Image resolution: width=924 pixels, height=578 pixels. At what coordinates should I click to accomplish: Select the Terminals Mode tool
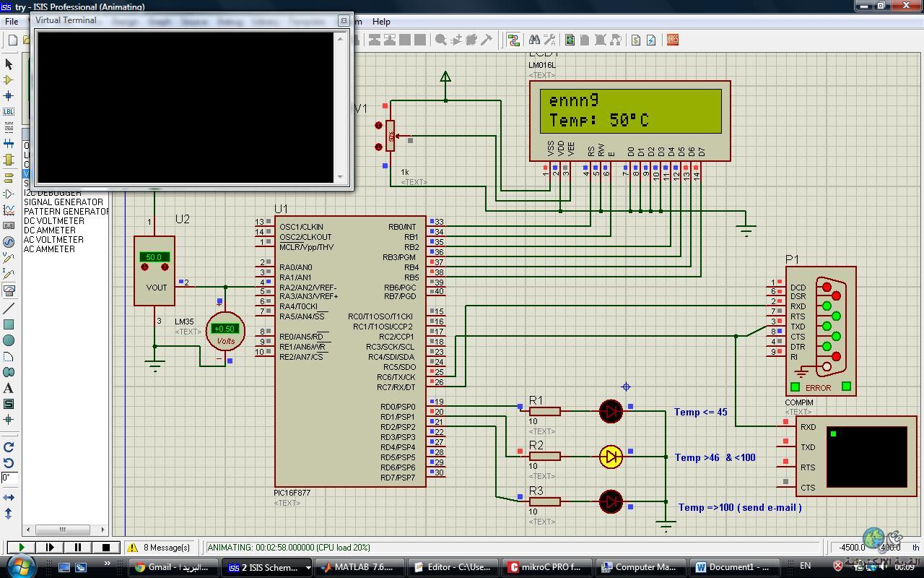pyautogui.click(x=9, y=177)
